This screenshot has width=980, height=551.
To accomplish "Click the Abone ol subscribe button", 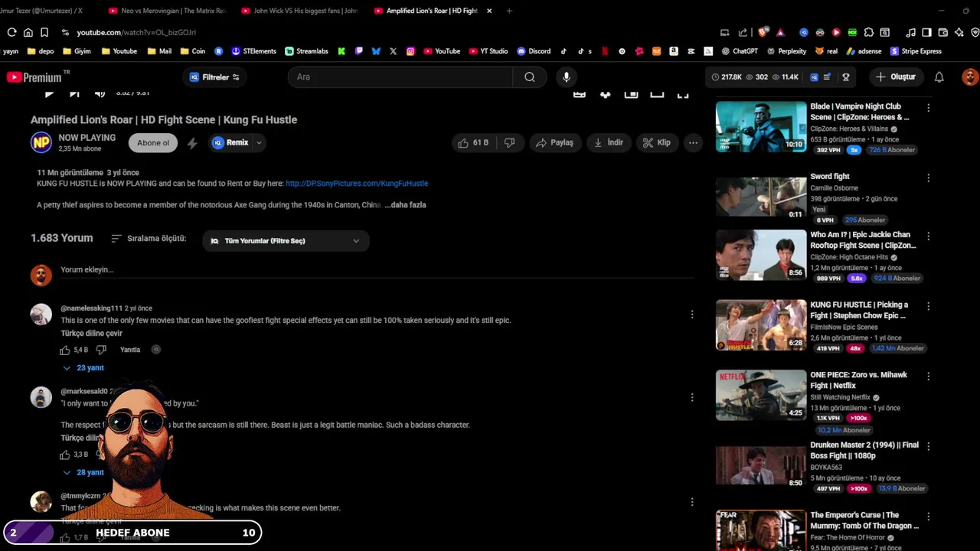I will 153,143.
